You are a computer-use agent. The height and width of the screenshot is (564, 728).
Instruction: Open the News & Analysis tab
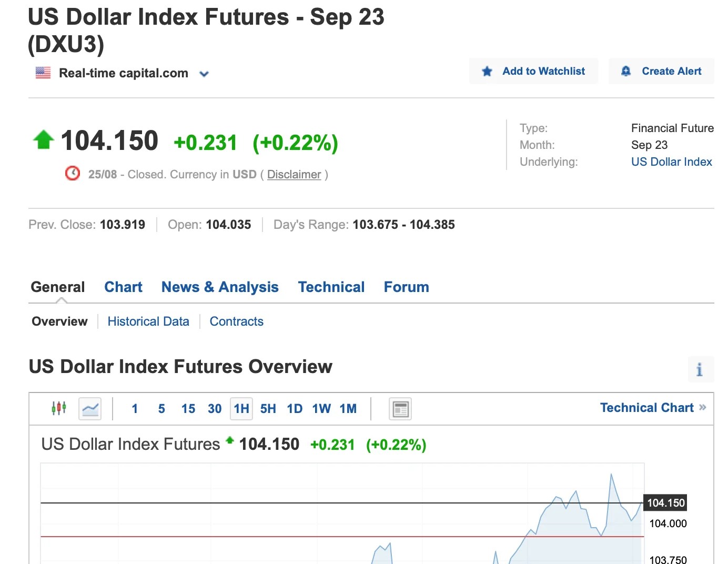[x=220, y=287]
